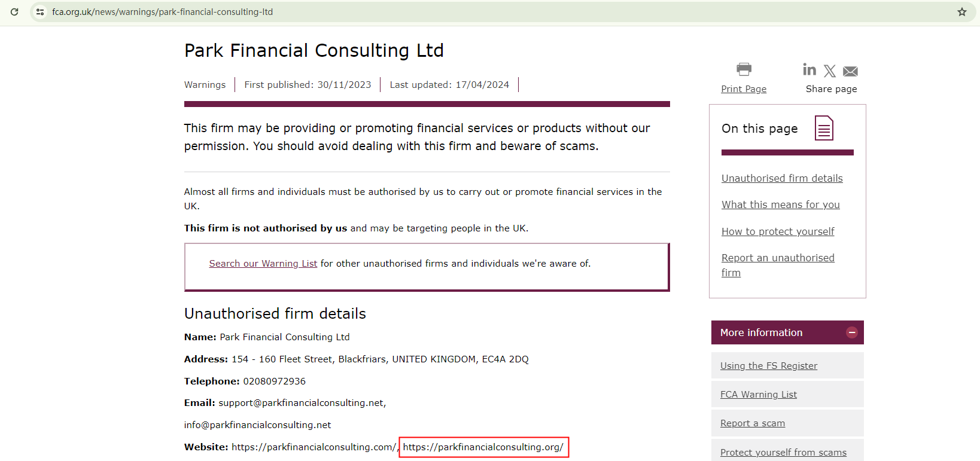Click the printer icon

744,69
